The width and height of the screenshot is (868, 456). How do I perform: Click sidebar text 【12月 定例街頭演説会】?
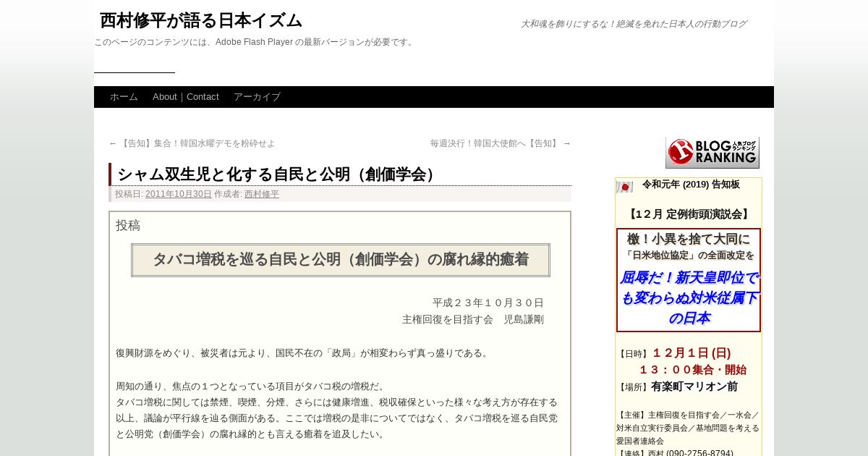tap(689, 214)
